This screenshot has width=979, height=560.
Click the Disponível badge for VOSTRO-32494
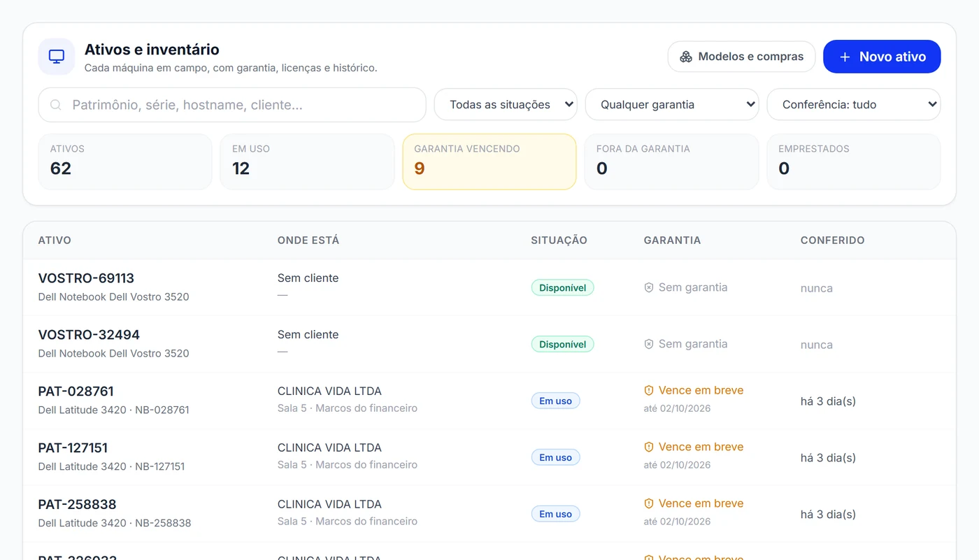[562, 344]
